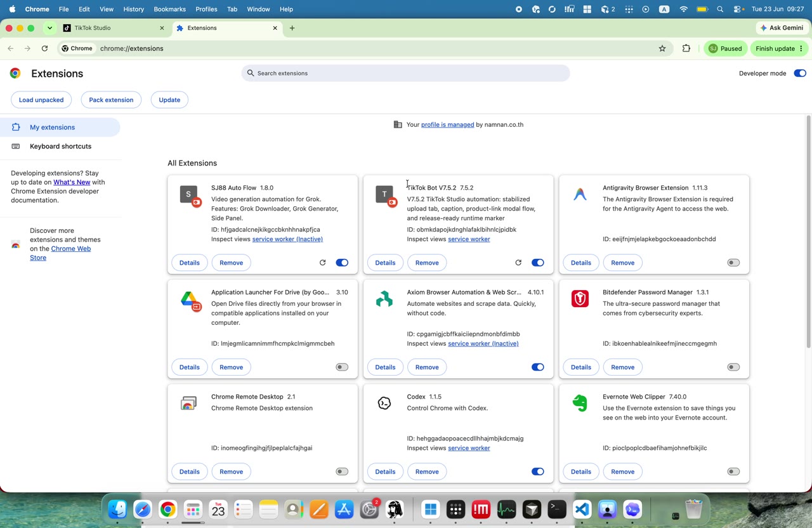Switch to the TikTok Studio tab
Viewport: 812px width, 528px height.
(x=114, y=28)
